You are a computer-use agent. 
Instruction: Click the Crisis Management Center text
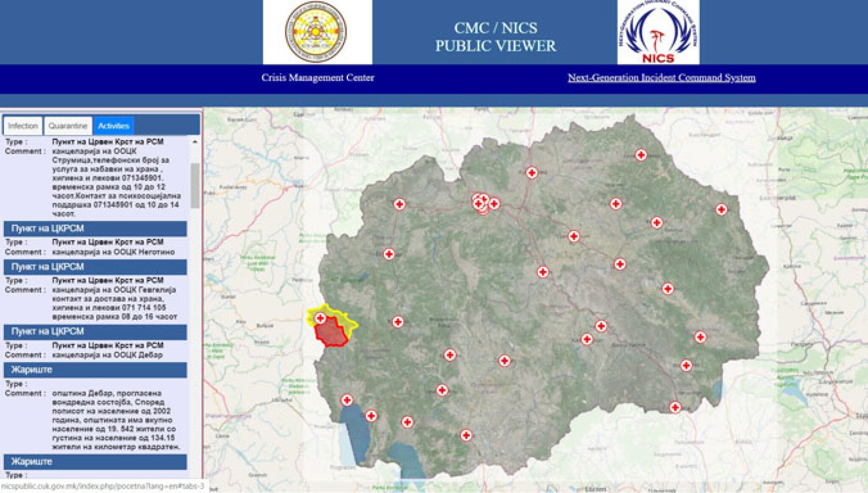pos(317,78)
